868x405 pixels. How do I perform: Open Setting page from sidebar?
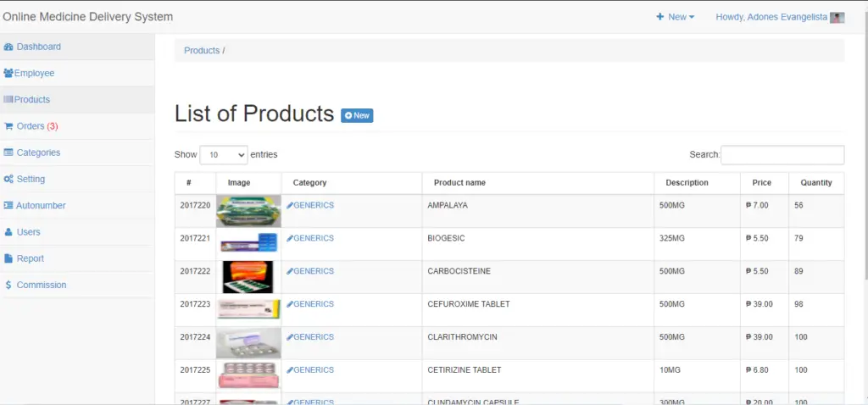tap(77, 180)
